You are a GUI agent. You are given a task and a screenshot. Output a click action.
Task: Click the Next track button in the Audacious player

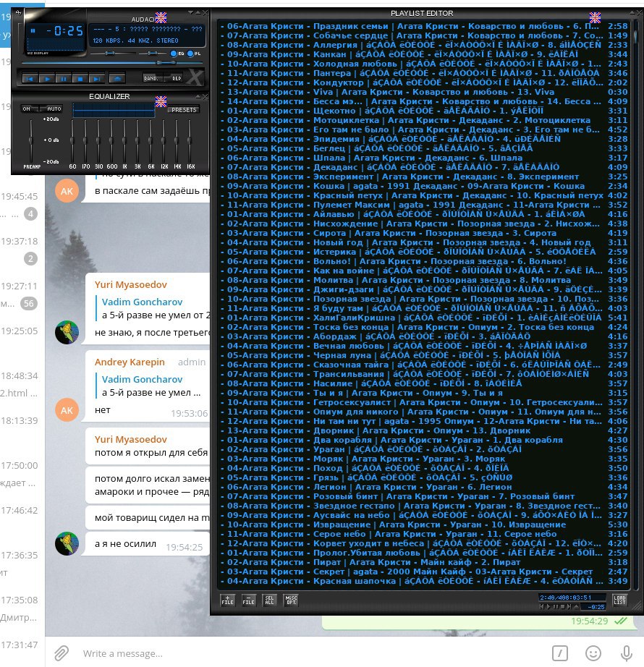coord(96,79)
